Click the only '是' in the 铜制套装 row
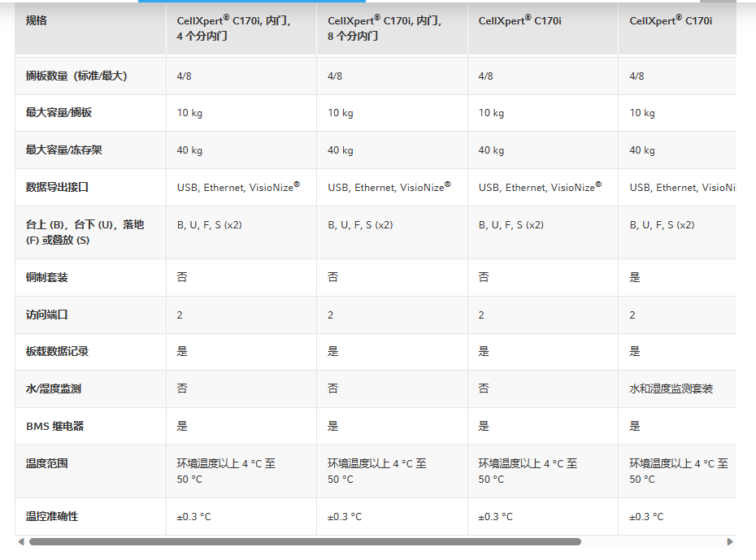756x560 pixels. tap(635, 277)
